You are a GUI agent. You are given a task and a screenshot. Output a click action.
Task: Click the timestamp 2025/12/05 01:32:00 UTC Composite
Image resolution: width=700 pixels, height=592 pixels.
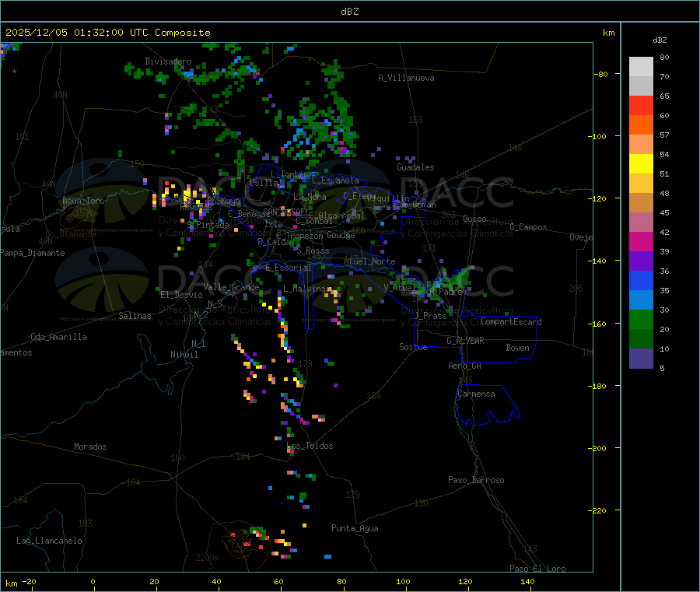[107, 33]
